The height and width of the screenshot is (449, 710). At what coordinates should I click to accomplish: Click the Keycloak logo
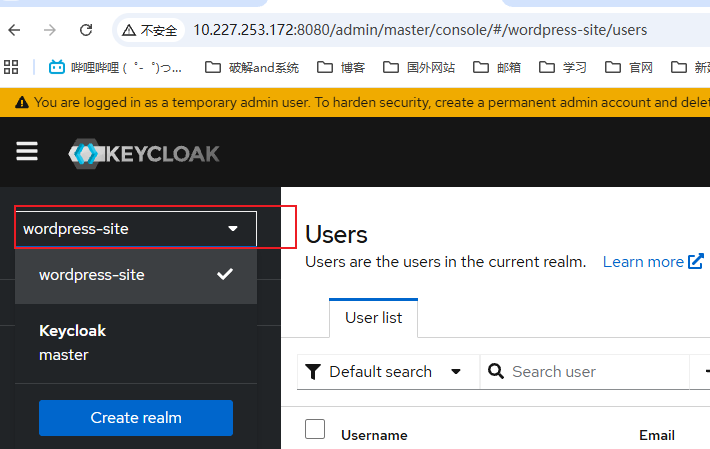(144, 153)
